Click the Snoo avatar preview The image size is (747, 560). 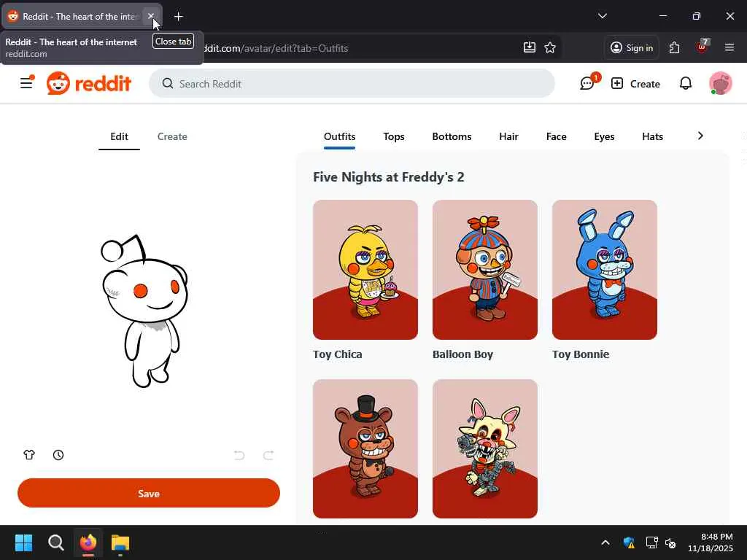pos(144,311)
